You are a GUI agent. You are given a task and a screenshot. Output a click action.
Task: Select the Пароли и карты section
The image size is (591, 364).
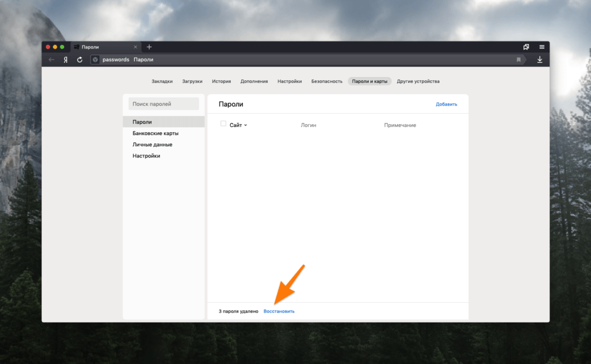[369, 81]
